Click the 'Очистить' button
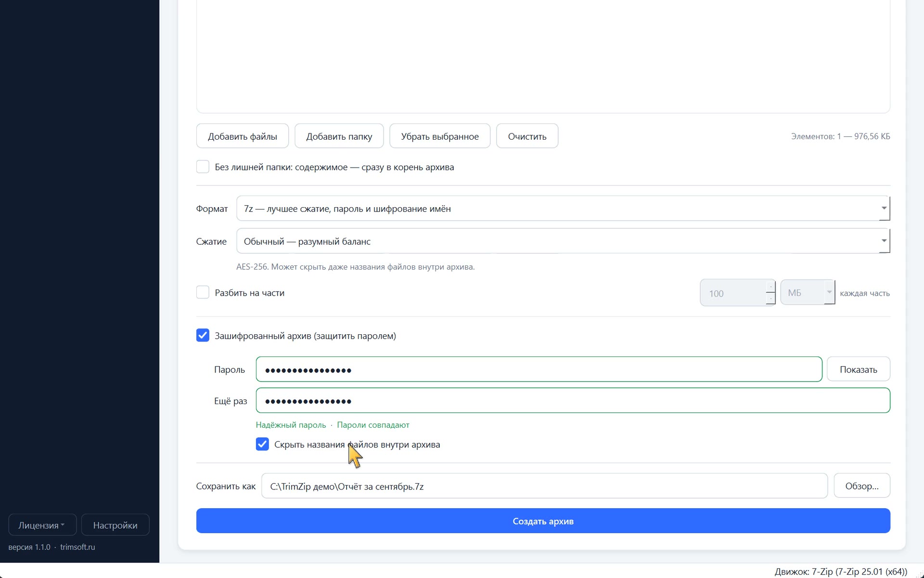This screenshot has width=924, height=578. click(x=527, y=136)
